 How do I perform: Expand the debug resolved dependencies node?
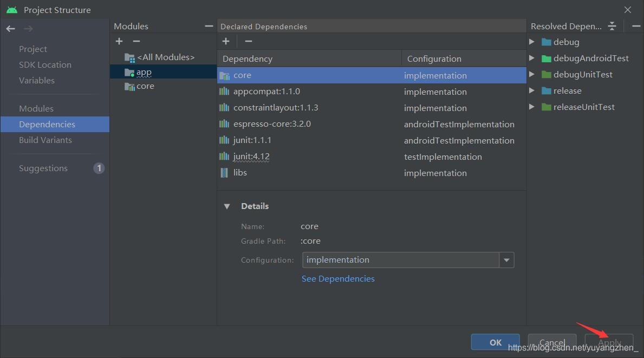click(x=531, y=42)
